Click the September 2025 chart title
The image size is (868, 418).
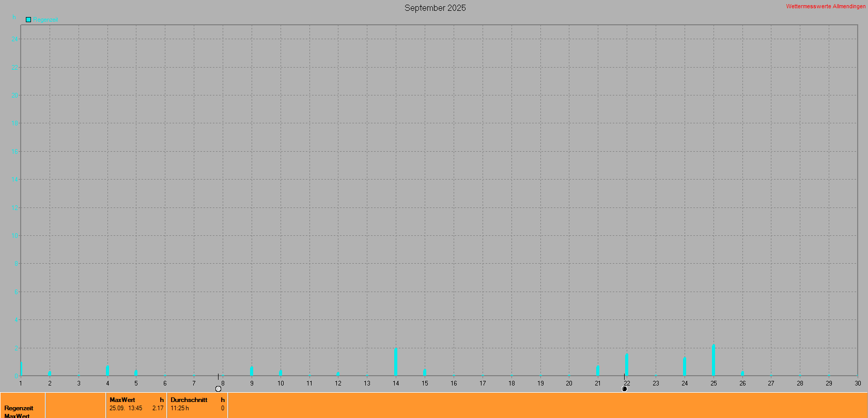click(x=435, y=8)
